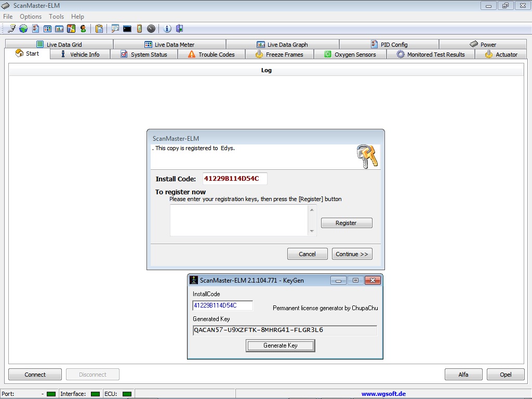Viewport: 532px width, 399px height.
Task: Click 'This copy is registered to Edys.' text
Action: pyautogui.click(x=195, y=148)
